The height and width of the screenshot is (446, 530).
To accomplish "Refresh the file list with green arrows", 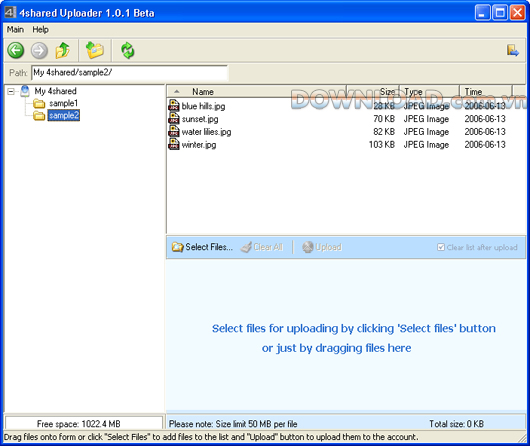I will tap(128, 50).
